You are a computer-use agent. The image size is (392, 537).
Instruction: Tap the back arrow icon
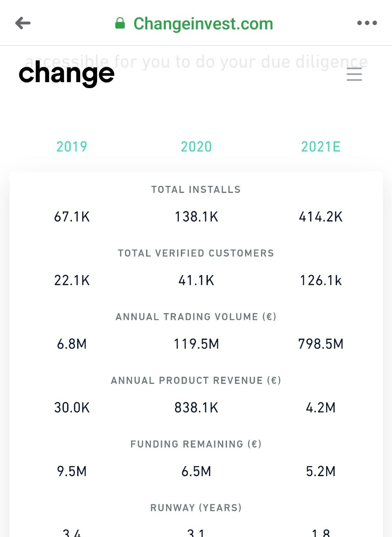(x=23, y=23)
